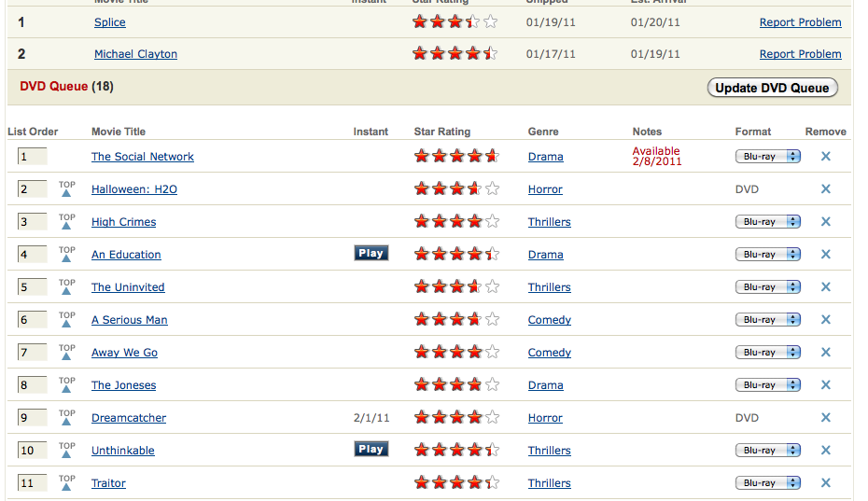Rate The Social Network with stars
The height and width of the screenshot is (501, 868).
coord(456,157)
